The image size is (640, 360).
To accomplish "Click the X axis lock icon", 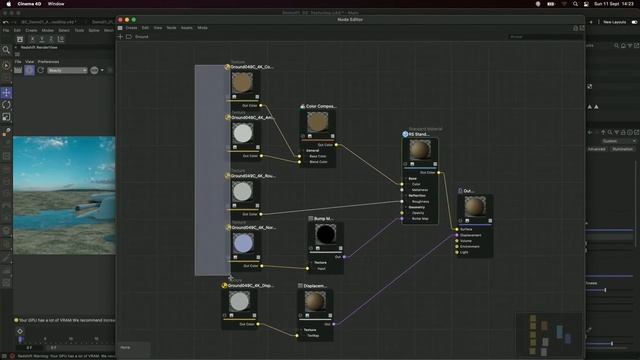I will pos(32,39).
